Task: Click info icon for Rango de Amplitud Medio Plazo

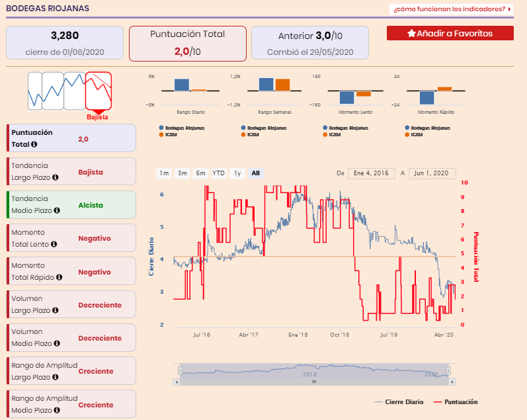Action: click(x=57, y=410)
